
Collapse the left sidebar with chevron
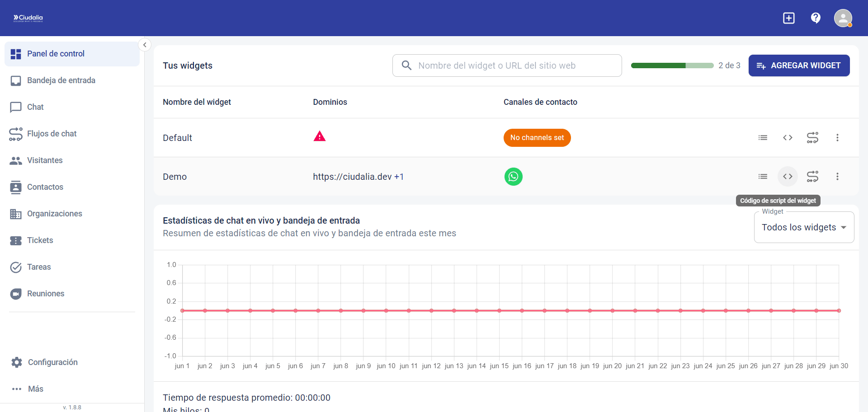pyautogui.click(x=145, y=45)
